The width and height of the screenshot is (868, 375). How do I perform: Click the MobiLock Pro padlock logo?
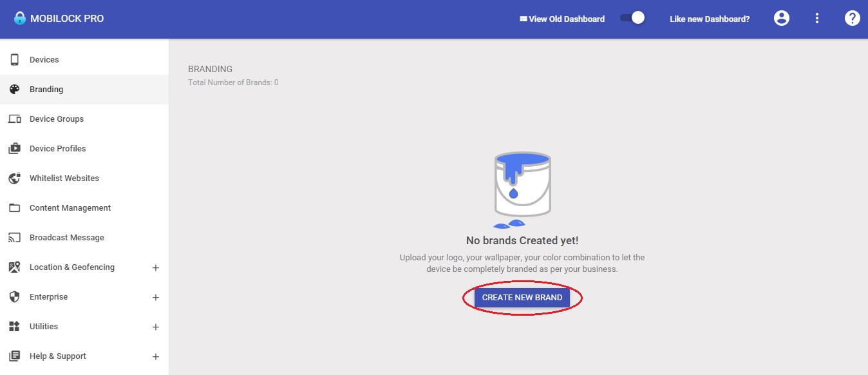(x=20, y=18)
